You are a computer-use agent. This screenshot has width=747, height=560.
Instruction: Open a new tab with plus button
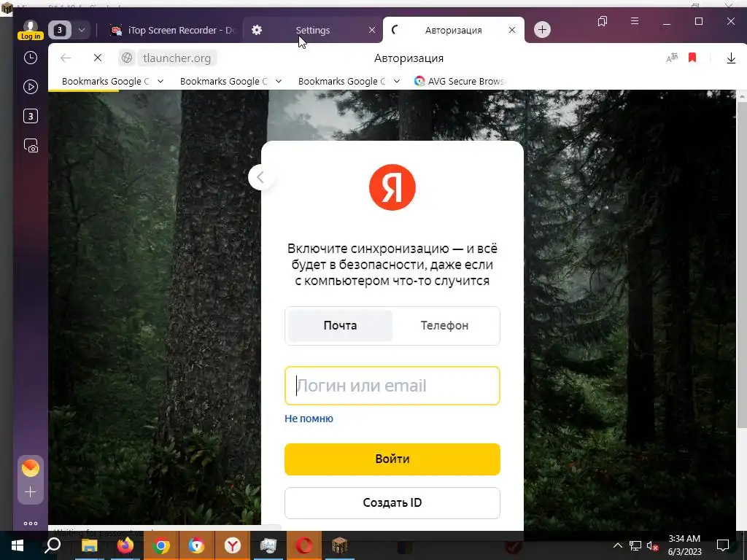tap(542, 29)
